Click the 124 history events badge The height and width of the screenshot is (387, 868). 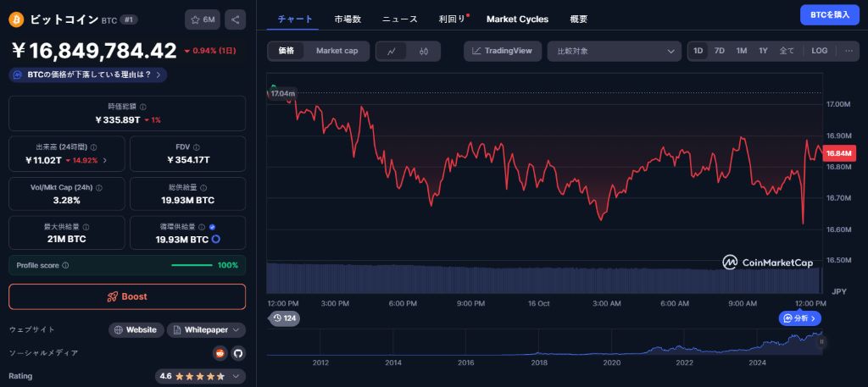284,318
